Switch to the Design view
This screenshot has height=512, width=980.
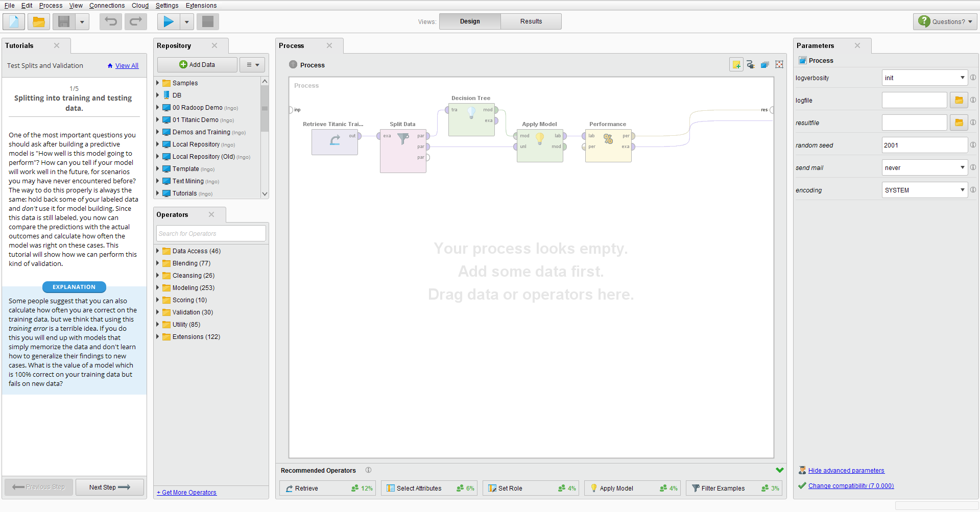tap(469, 21)
